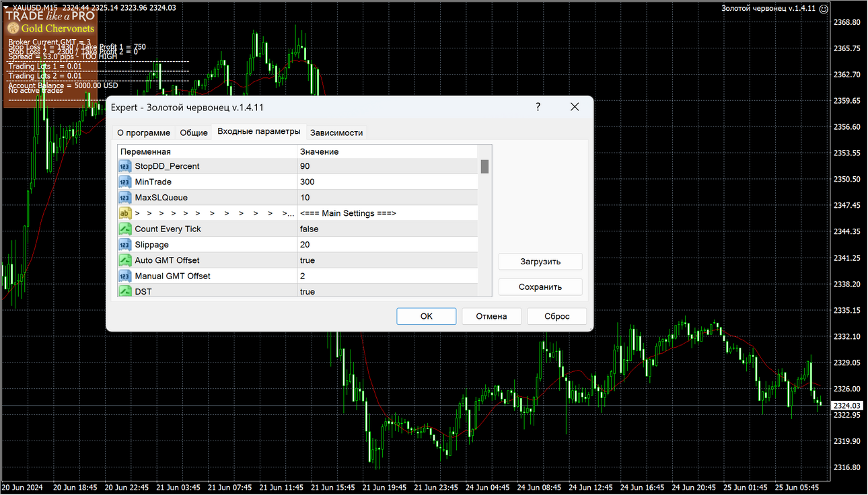Image resolution: width=868 pixels, height=495 pixels.
Task: Select the '<=== Main Settings ===>' value cell
Action: click(x=388, y=213)
